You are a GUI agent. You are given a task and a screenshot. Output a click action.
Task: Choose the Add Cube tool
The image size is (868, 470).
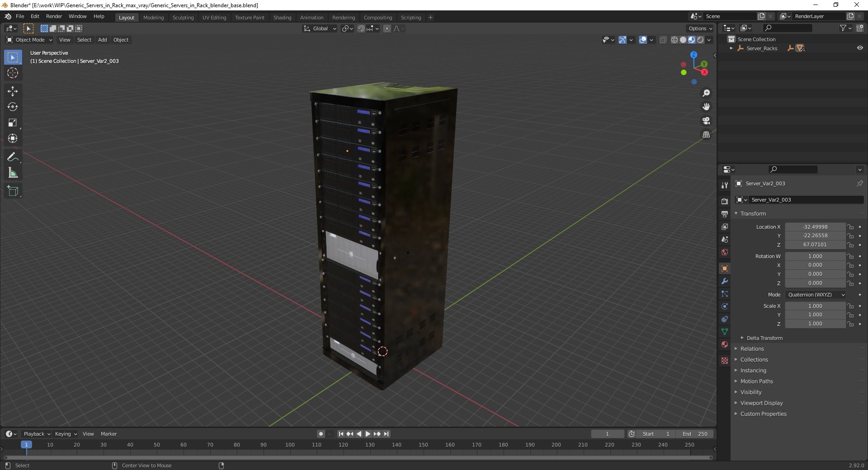pyautogui.click(x=13, y=191)
